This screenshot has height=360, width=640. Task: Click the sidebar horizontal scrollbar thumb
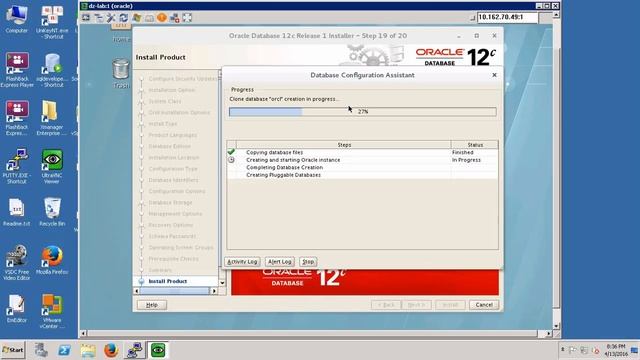175,291
